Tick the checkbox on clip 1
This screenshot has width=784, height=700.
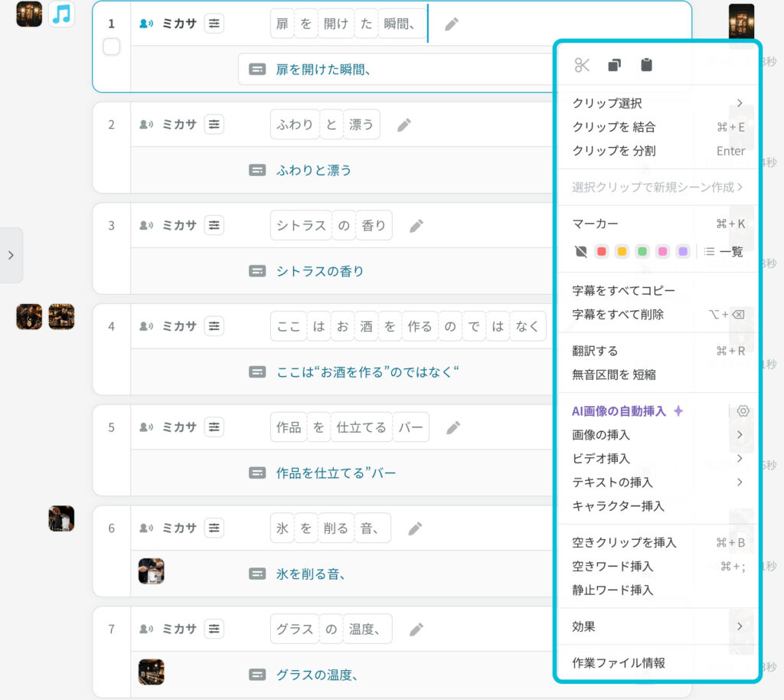coord(112,47)
